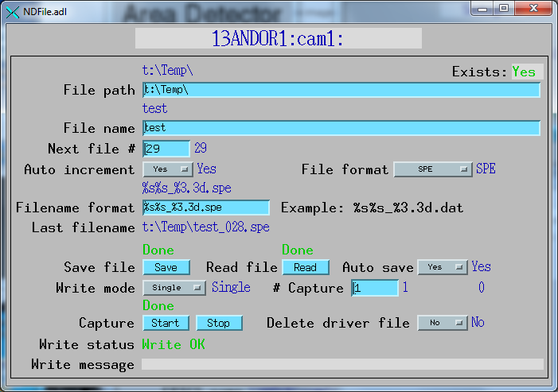The height and width of the screenshot is (392, 558).
Task: Open the Auto increment dropdown
Action: tap(168, 169)
